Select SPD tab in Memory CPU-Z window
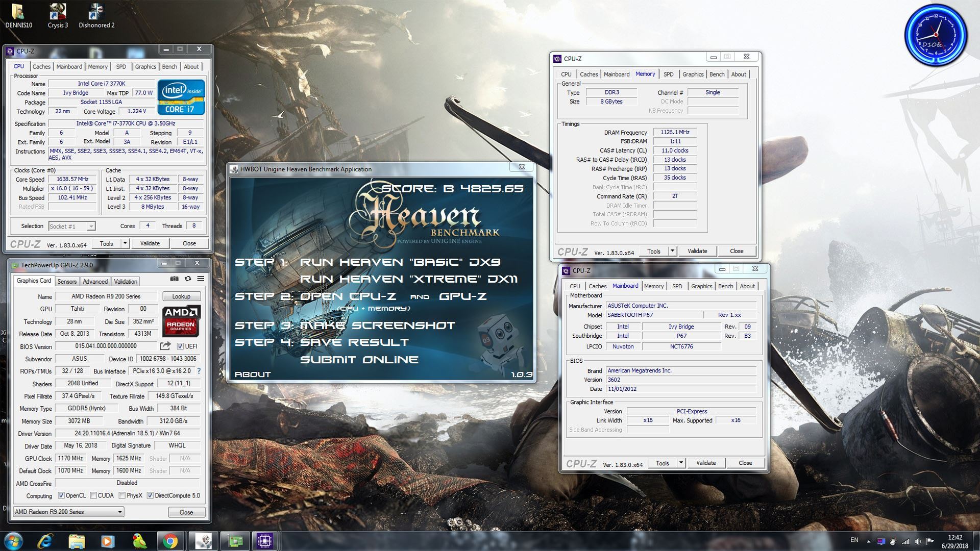This screenshot has width=980, height=551. [669, 74]
